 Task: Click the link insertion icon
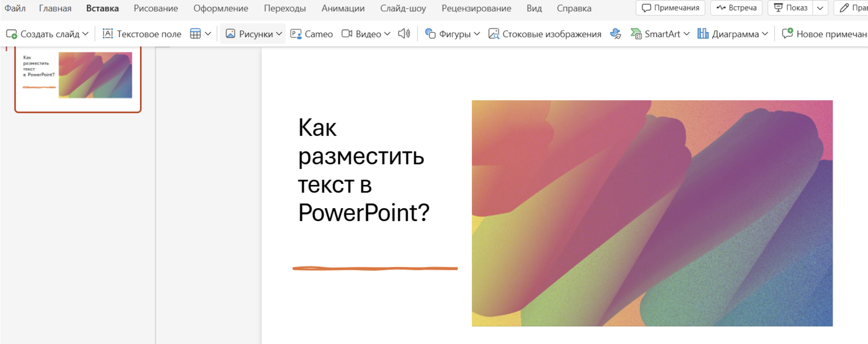[x=615, y=34]
